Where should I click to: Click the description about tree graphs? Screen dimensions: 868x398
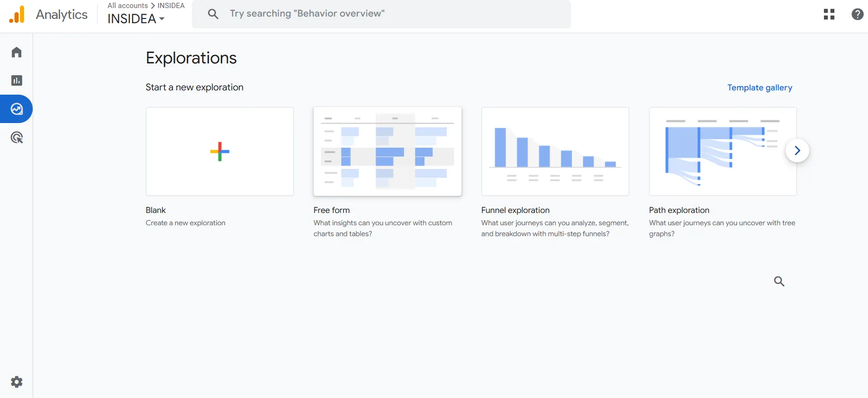722,228
